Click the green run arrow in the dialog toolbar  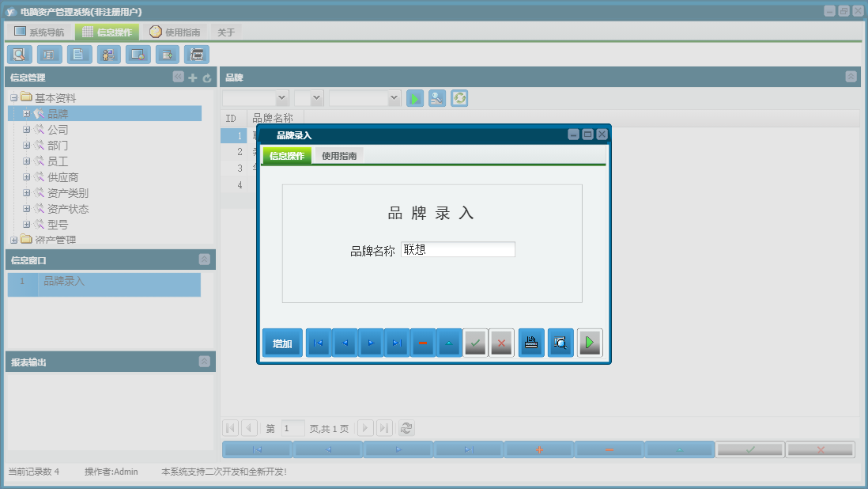click(590, 343)
